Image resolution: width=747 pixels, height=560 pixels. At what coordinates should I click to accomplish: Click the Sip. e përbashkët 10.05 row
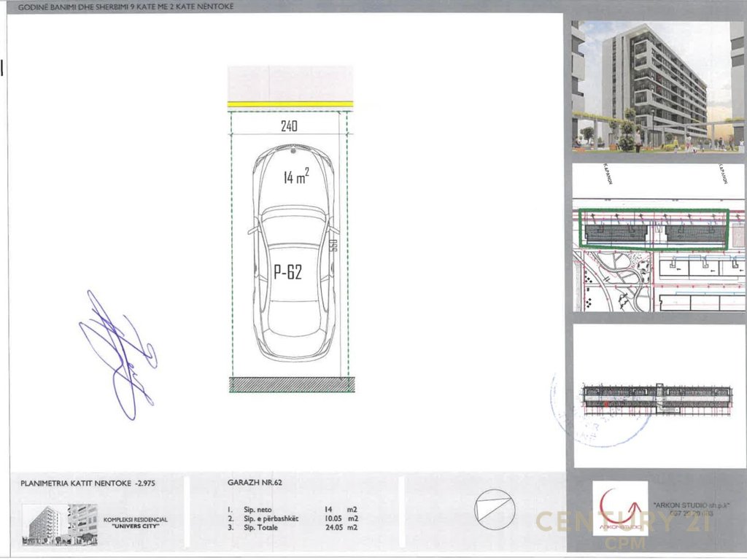[x=292, y=518]
